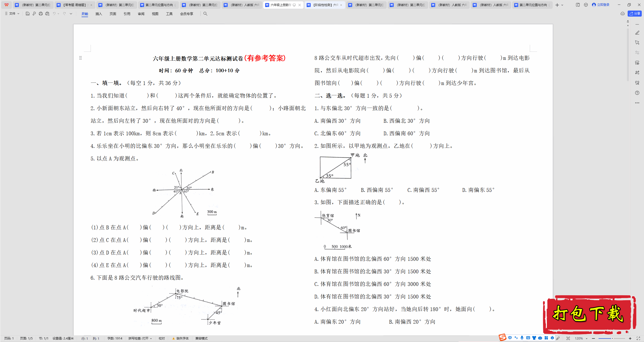Click the Sogou input method S logo
The height and width of the screenshot is (342, 644).
(x=502, y=337)
